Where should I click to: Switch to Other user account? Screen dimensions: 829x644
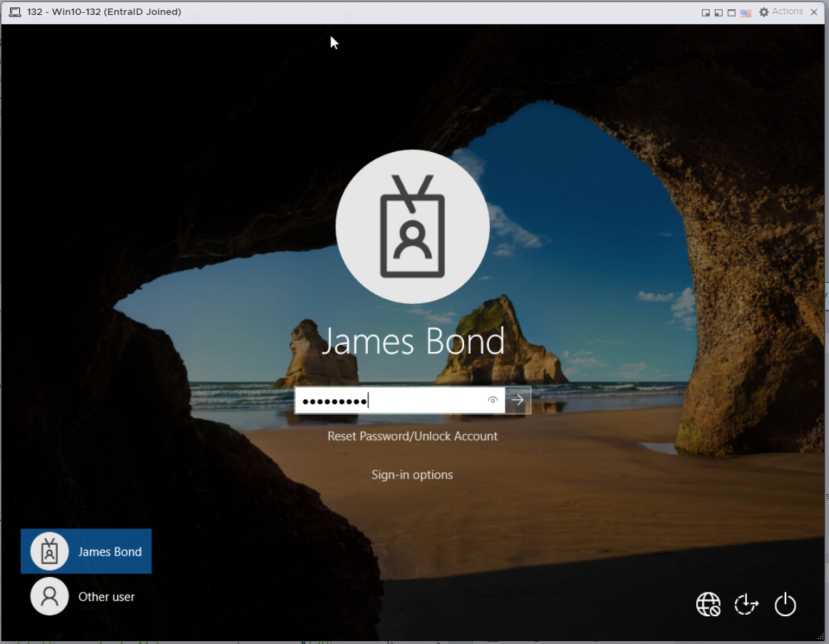tap(83, 597)
